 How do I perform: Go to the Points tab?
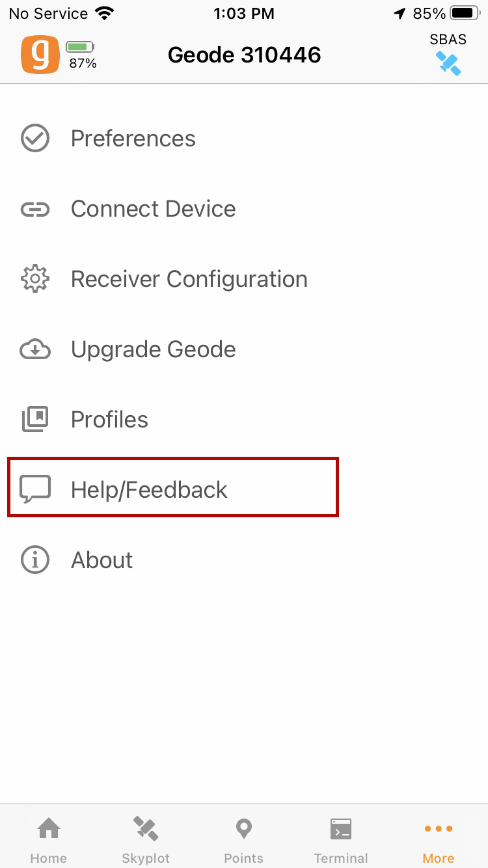point(243,839)
